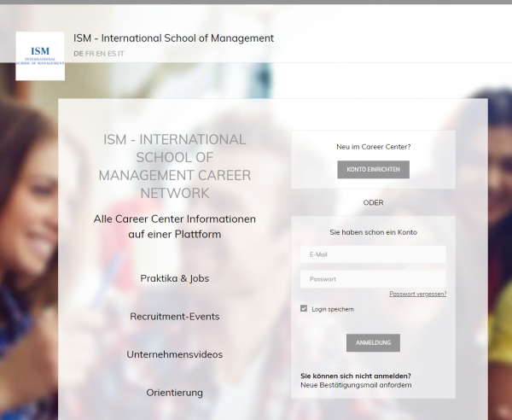Switch language to DE

[x=79, y=54]
